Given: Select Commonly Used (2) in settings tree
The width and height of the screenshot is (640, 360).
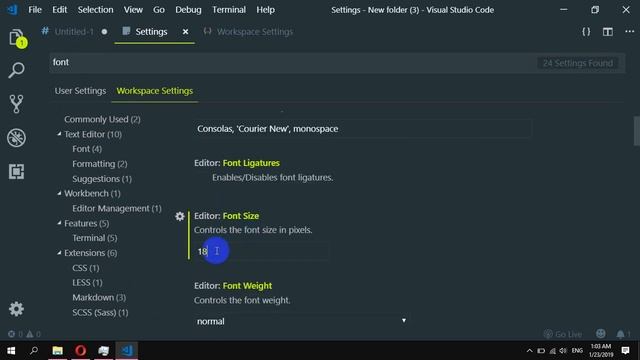Looking at the screenshot, I should coord(102,119).
